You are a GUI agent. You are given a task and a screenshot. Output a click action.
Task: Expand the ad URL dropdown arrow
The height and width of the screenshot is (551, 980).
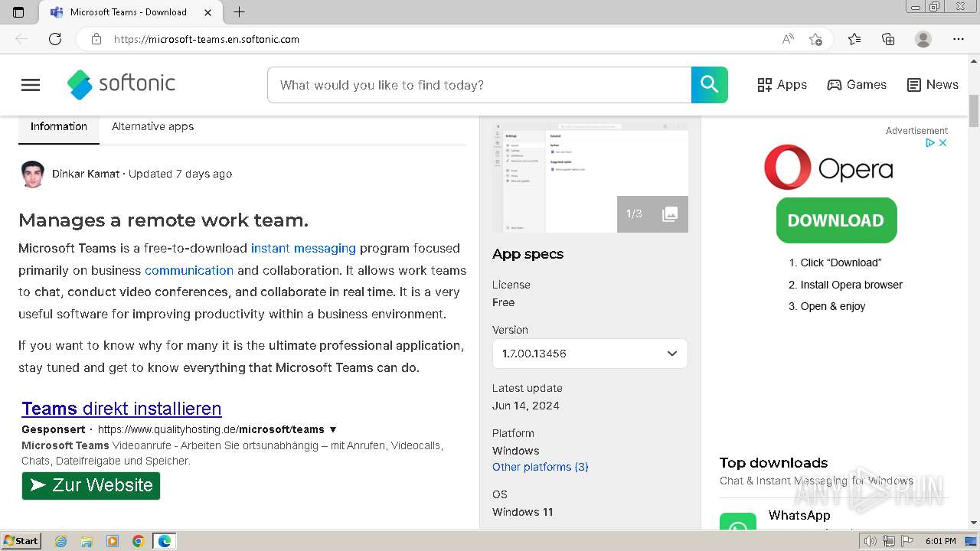click(x=333, y=429)
